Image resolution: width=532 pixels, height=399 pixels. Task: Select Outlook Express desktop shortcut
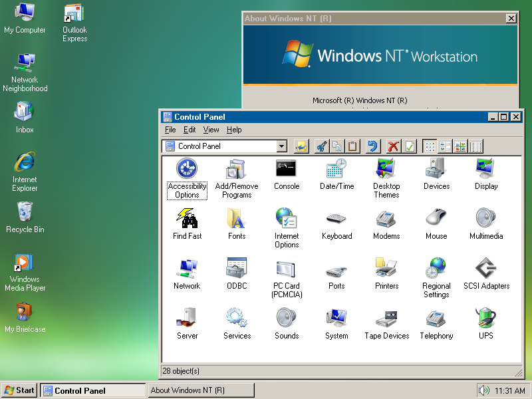pyautogui.click(x=74, y=23)
